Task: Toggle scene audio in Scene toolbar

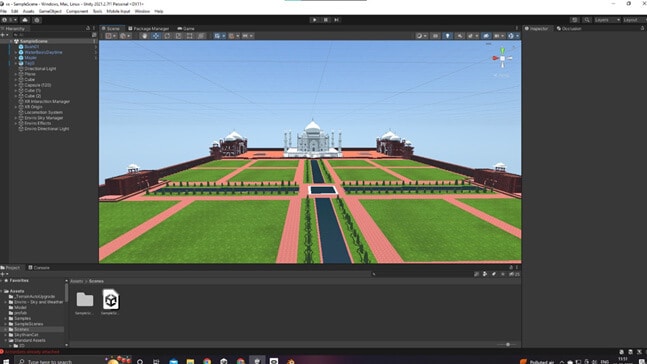Action: point(459,36)
